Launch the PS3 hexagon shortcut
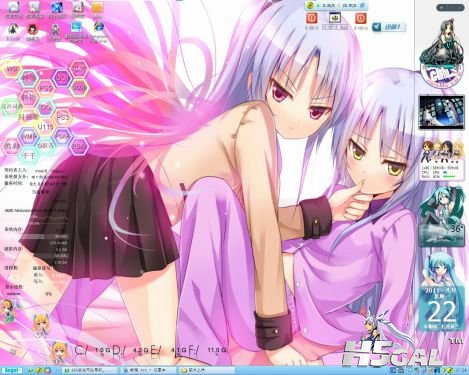The height and width of the screenshot is (375, 469). (62, 118)
